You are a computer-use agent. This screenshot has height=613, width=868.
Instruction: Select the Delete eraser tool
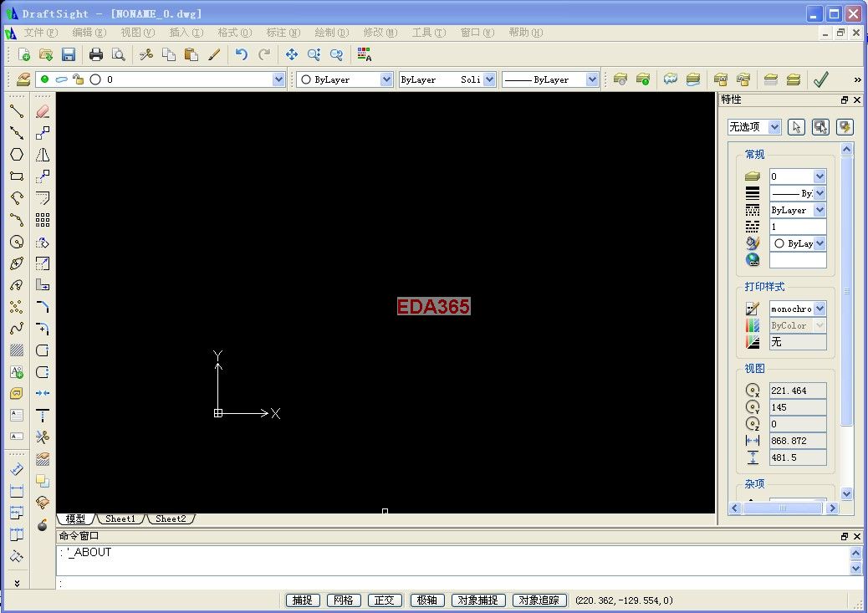point(43,111)
